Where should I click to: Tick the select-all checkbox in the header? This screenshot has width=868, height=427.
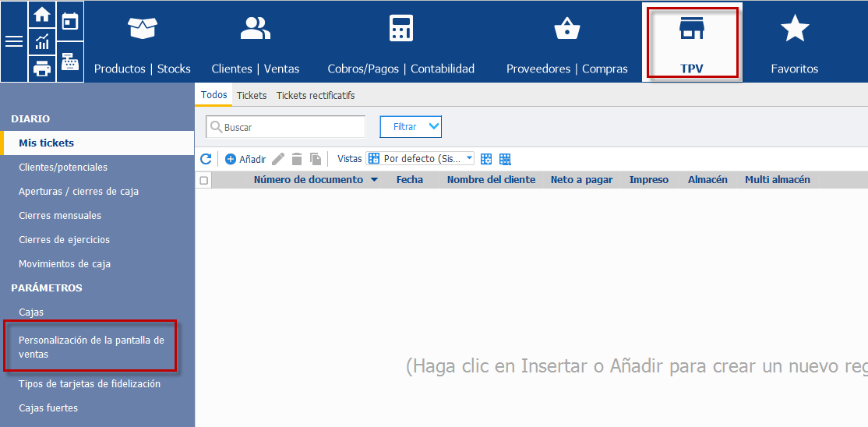click(203, 181)
